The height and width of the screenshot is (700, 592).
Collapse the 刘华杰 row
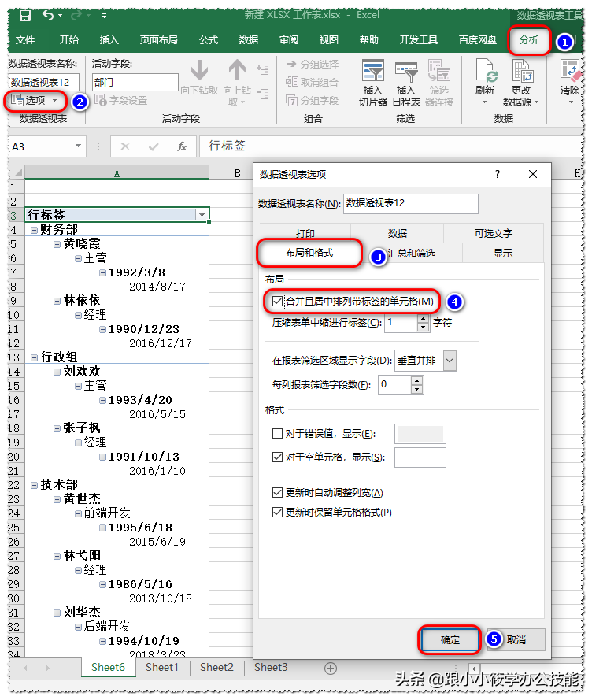[57, 613]
